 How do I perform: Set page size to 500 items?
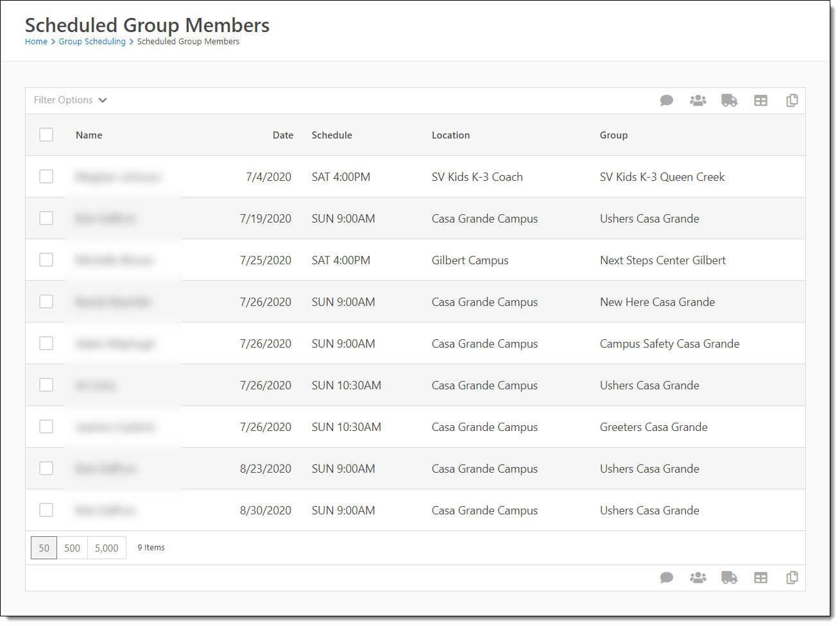coord(73,548)
